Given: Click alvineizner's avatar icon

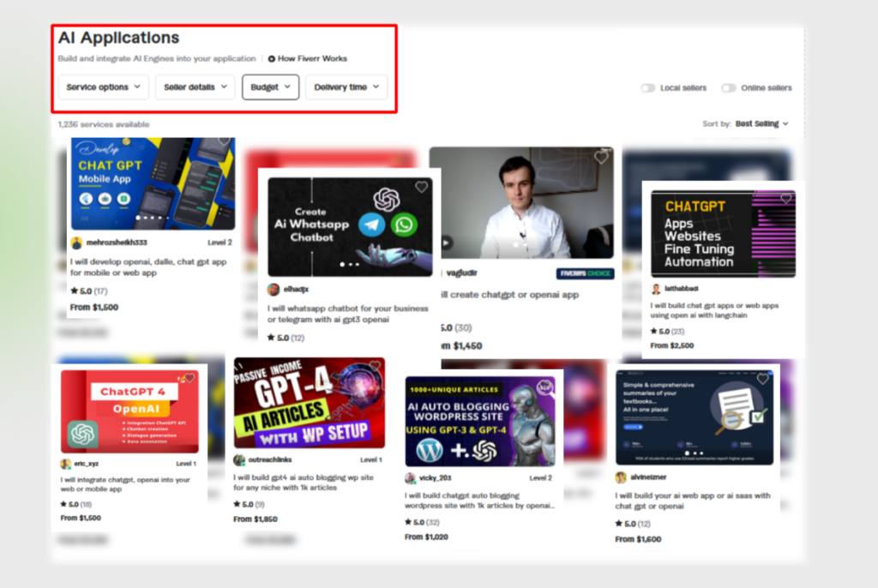Looking at the screenshot, I should point(621,477).
